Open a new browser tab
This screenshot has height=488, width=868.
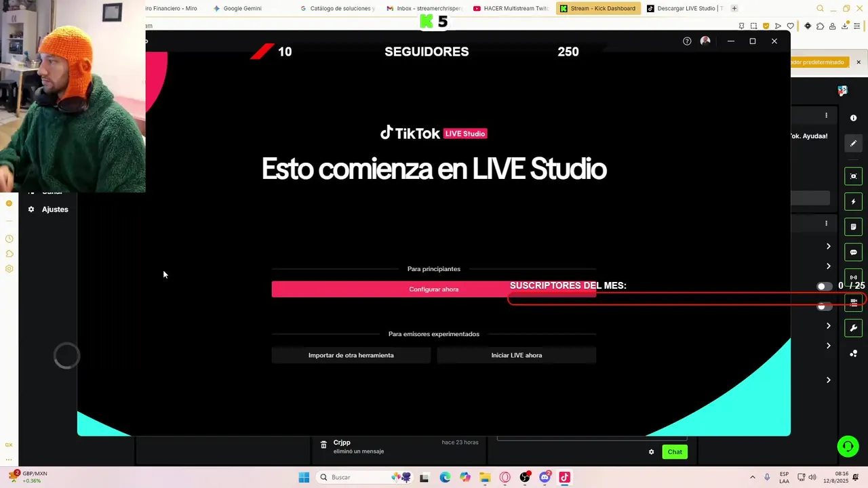tap(734, 8)
